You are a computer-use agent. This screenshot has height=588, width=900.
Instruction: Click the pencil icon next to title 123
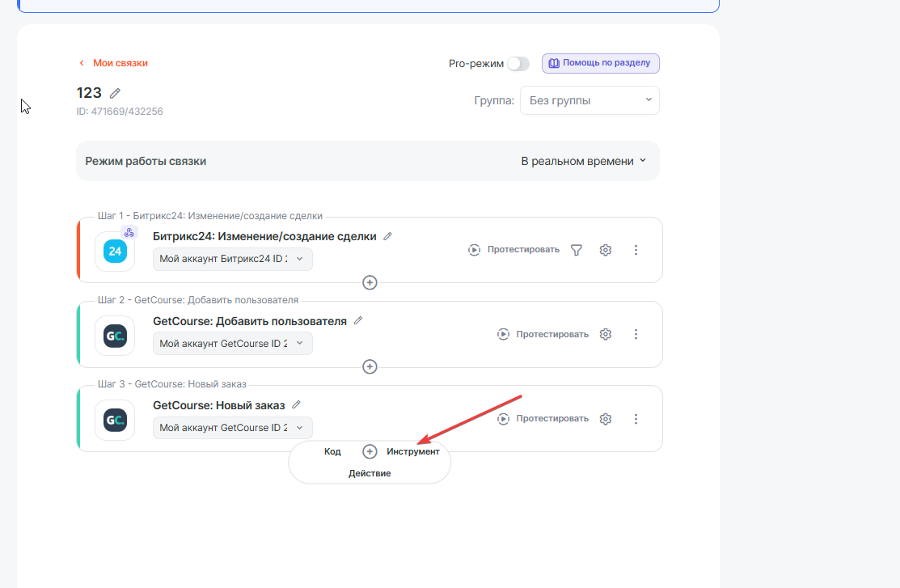pyautogui.click(x=115, y=94)
